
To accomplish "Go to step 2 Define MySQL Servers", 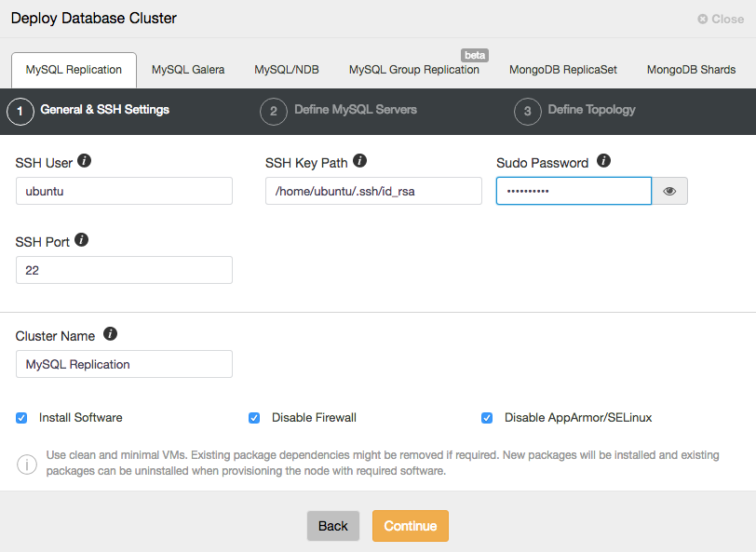I will 339,112.
